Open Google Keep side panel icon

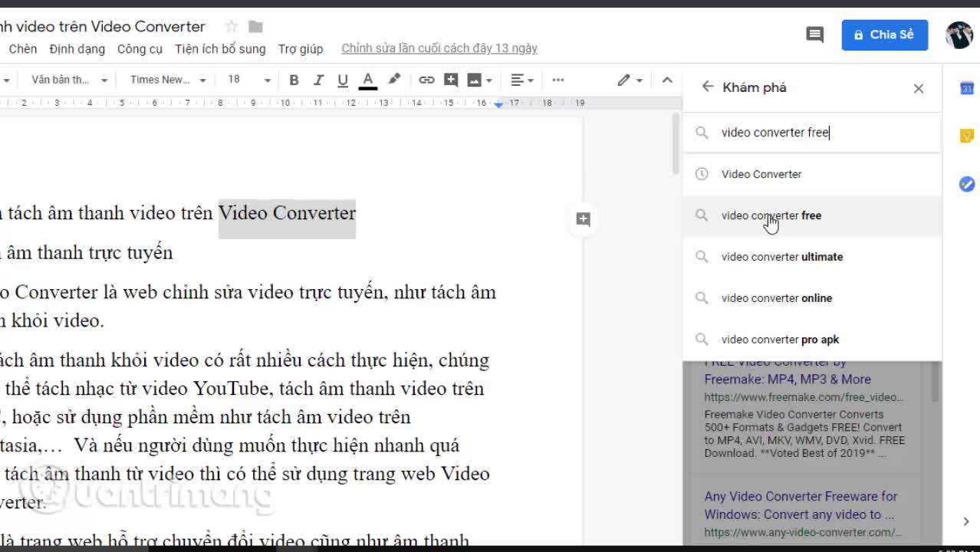point(967,136)
